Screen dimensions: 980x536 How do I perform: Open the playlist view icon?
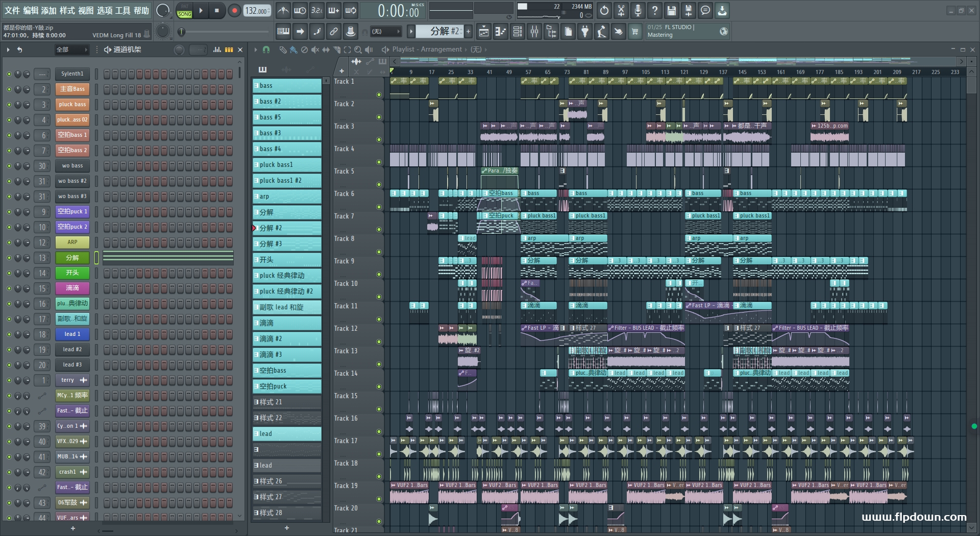(484, 32)
